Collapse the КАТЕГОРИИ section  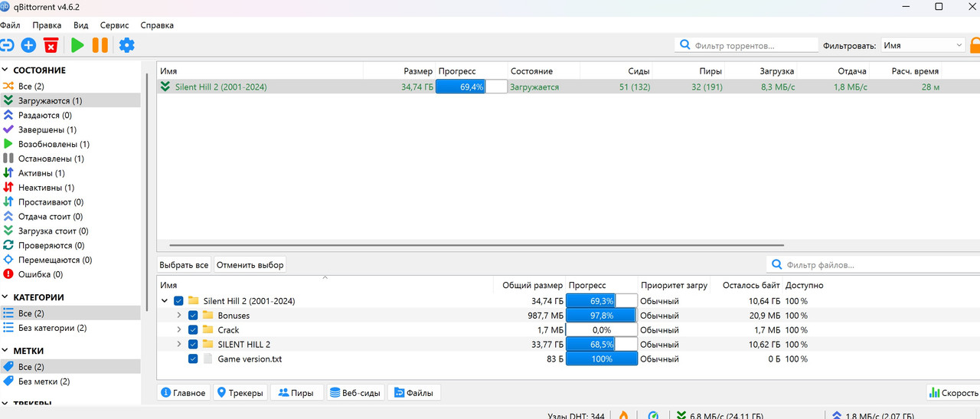(x=5, y=297)
